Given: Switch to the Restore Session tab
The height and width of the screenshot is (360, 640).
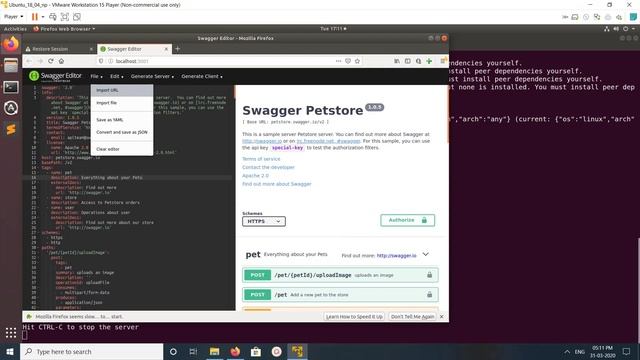Looking at the screenshot, I should (x=60, y=49).
